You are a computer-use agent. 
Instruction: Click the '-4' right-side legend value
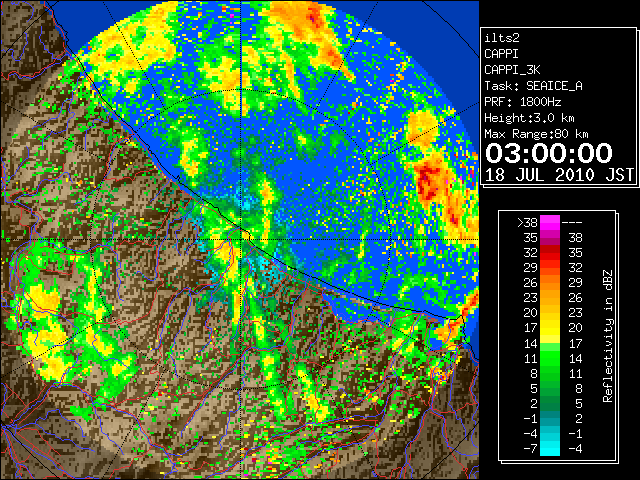[575, 449]
